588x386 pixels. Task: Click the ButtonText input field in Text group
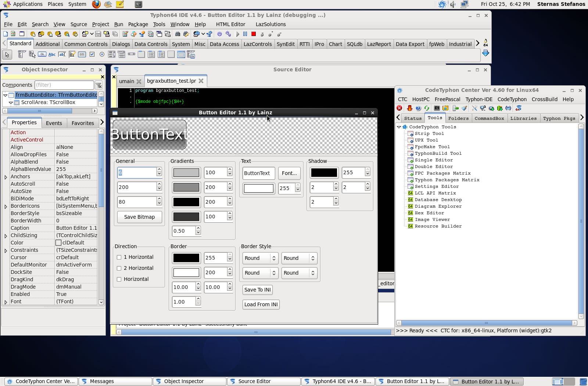click(259, 173)
